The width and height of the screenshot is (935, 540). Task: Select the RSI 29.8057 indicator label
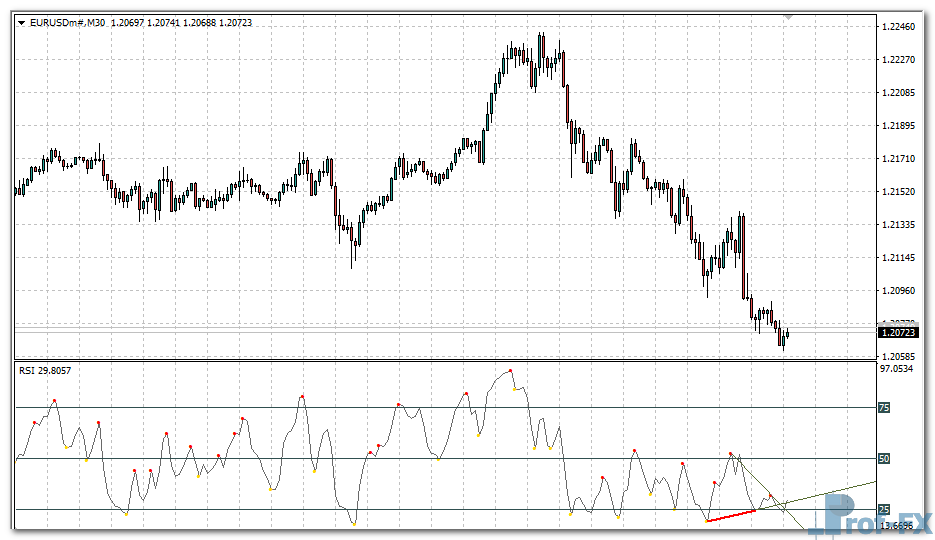[45, 371]
